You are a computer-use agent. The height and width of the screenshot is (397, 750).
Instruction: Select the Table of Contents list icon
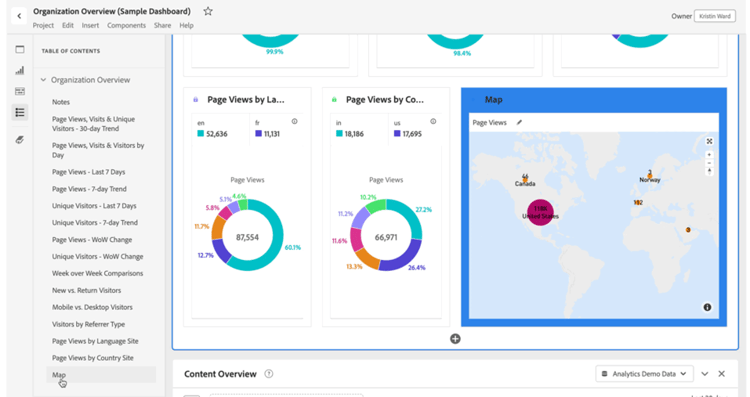coord(20,112)
